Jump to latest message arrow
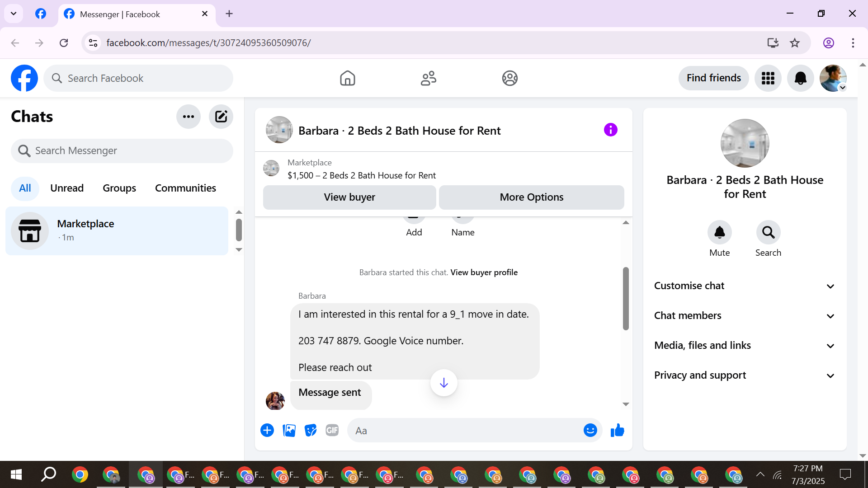 click(x=443, y=383)
